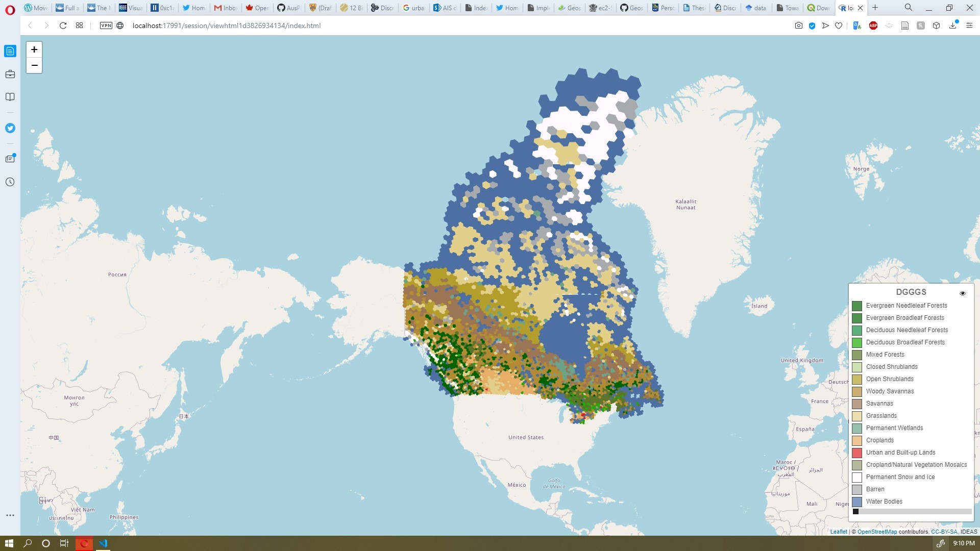Switch to the Inbox Gmail tab

pyautogui.click(x=226, y=8)
